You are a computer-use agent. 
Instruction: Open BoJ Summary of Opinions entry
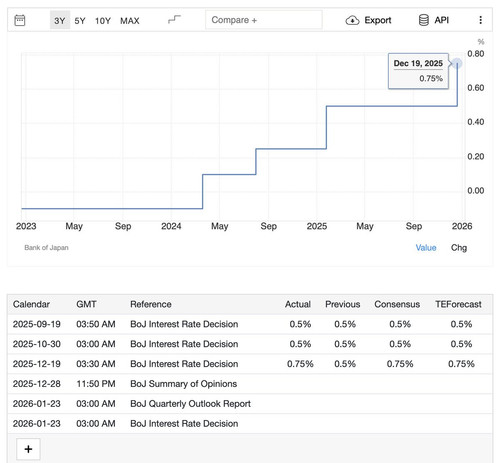click(184, 384)
